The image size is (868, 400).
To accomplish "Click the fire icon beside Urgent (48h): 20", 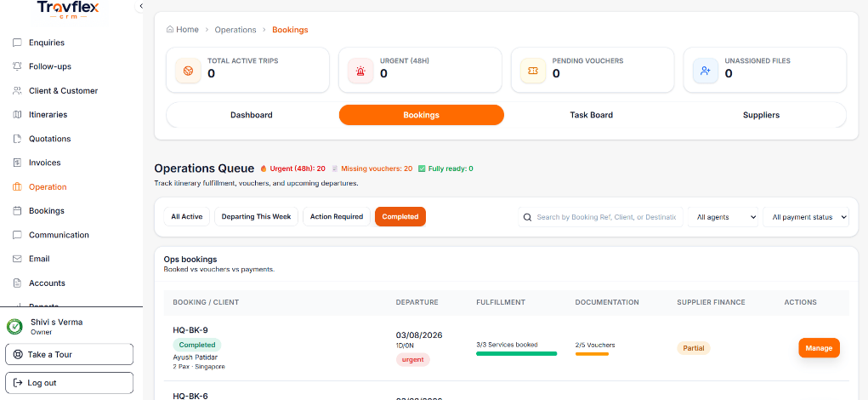I will [264, 169].
